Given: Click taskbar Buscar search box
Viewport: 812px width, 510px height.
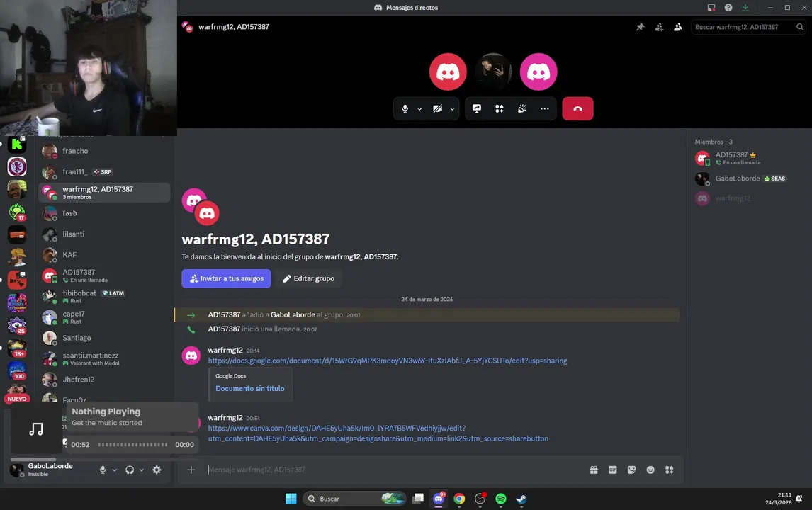Looking at the screenshot, I should pos(354,499).
